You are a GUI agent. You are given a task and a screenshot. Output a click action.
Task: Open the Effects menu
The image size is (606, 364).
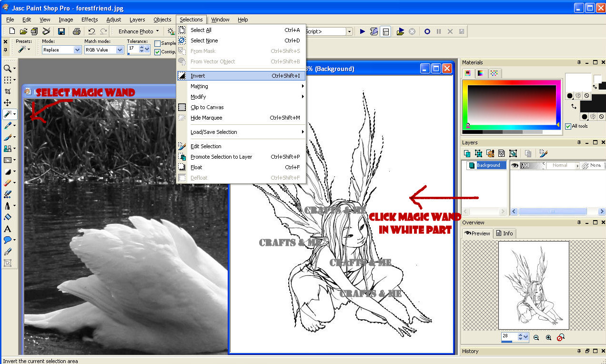(x=90, y=20)
